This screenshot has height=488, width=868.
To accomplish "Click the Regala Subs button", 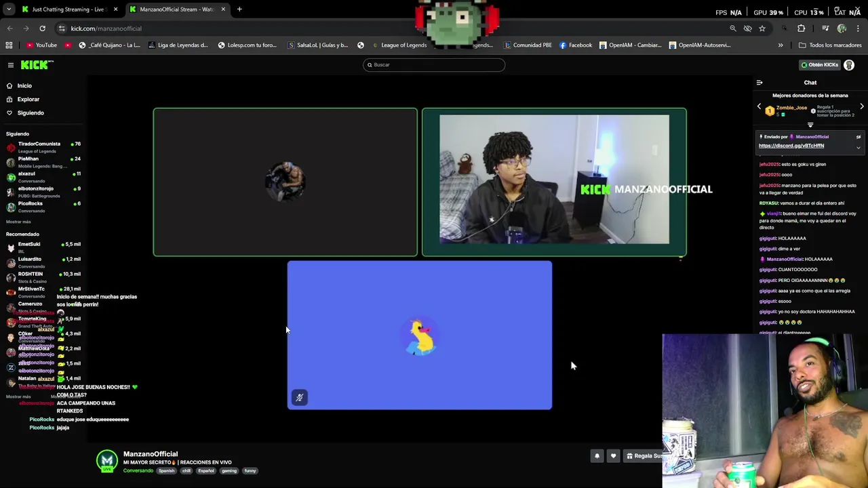I will coord(643,456).
